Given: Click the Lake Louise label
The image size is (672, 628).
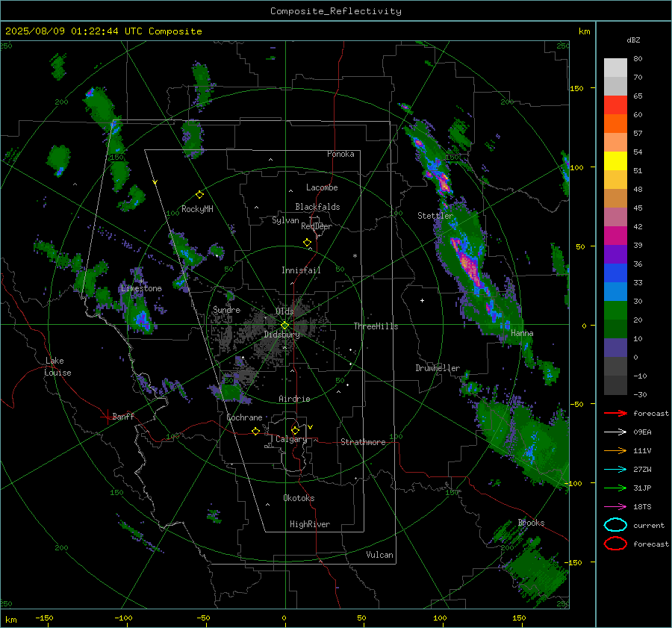Looking at the screenshot, I should pyautogui.click(x=57, y=367).
